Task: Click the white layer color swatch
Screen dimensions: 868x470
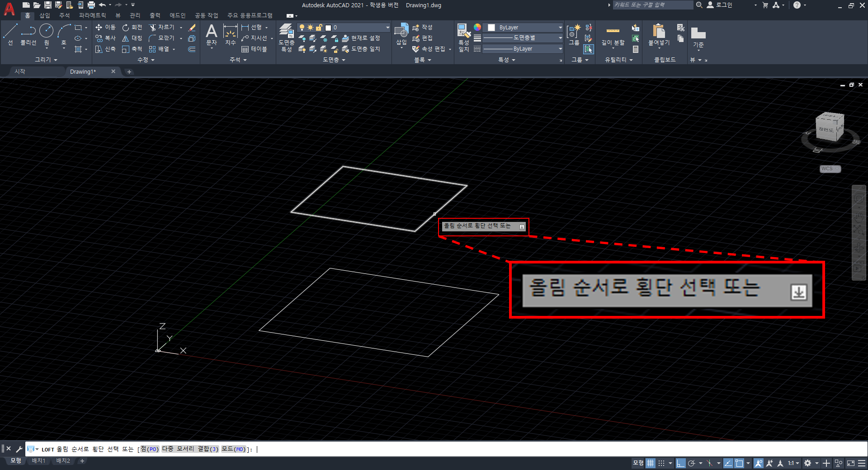Action: point(328,28)
